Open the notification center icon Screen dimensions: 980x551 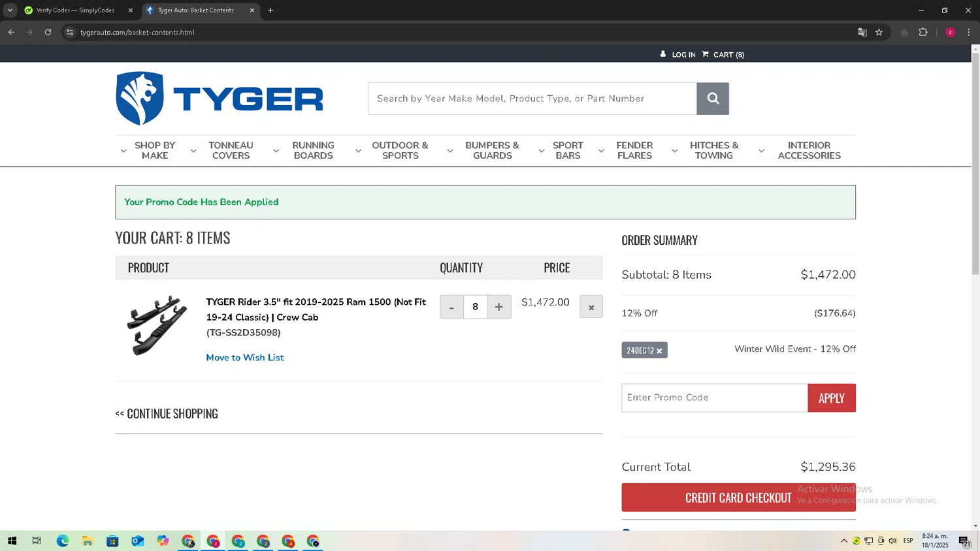[x=964, y=541]
